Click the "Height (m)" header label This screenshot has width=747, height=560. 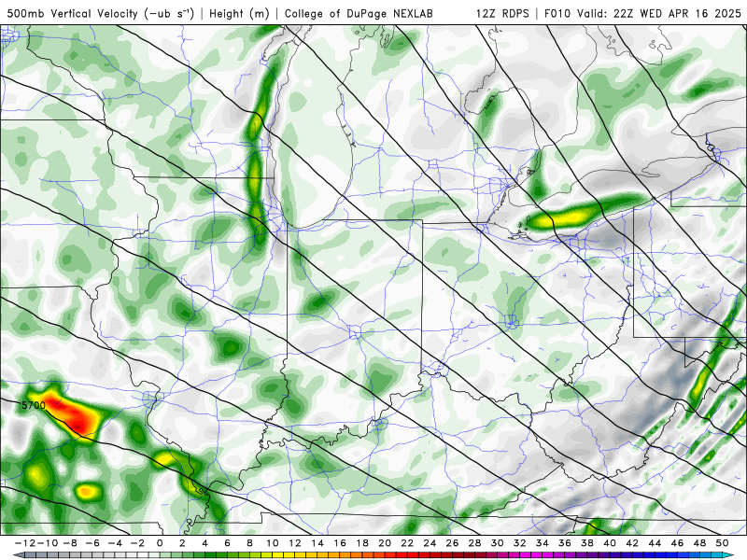coord(239,13)
